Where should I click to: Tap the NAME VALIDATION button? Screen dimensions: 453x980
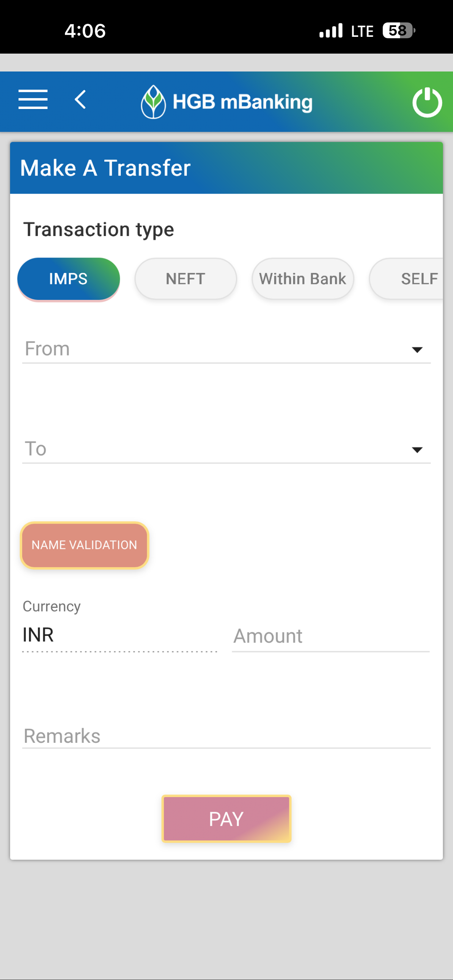tap(85, 545)
